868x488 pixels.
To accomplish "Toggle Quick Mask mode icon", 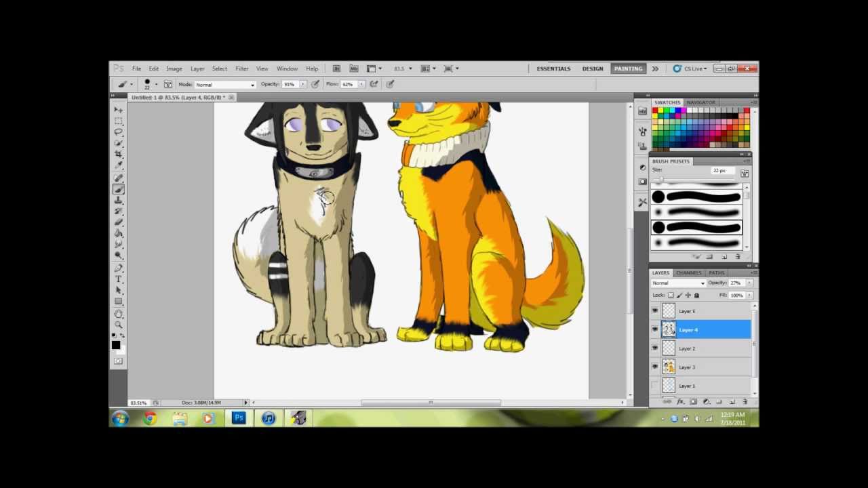I will (118, 361).
